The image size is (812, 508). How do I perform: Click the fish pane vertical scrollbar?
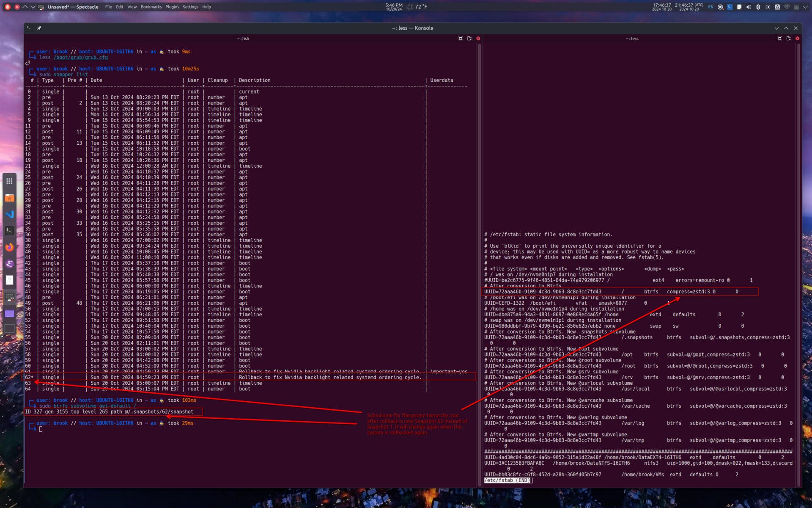click(x=479, y=265)
